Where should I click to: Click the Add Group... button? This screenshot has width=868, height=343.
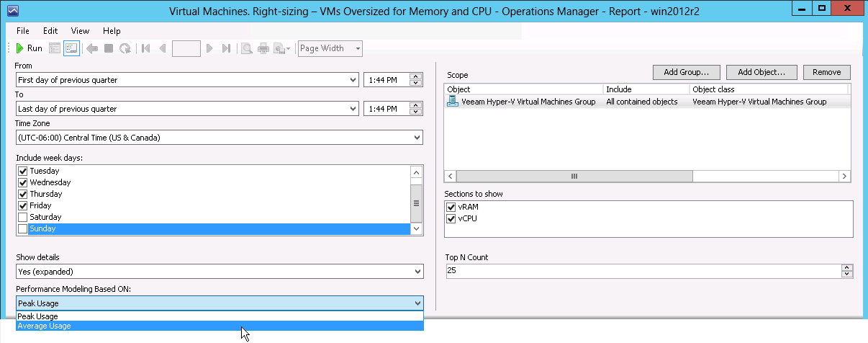[686, 72]
